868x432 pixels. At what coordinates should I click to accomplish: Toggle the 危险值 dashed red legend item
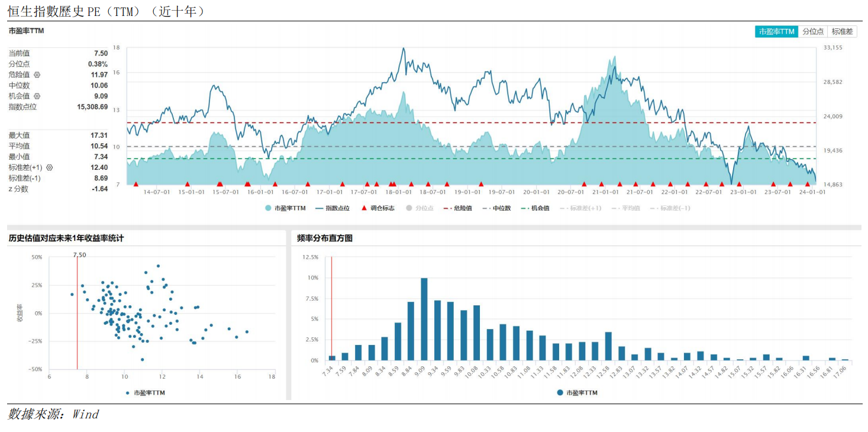coord(457,208)
